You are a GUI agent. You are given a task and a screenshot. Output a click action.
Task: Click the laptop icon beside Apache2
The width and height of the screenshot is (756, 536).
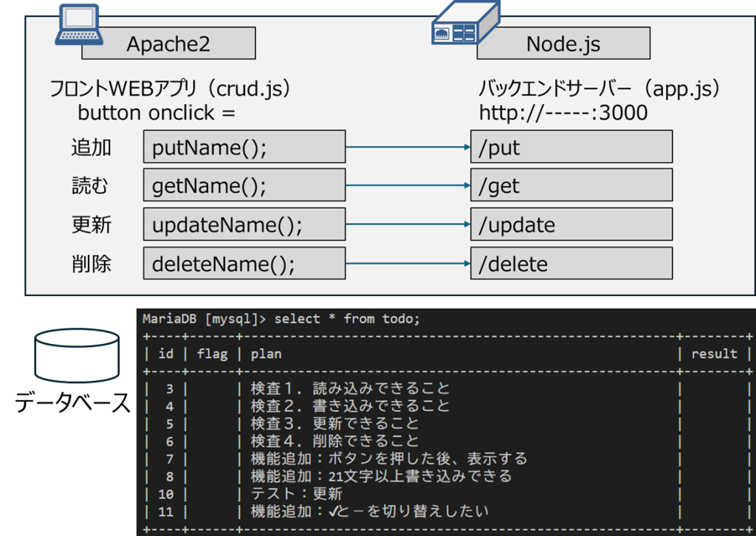pos(78,25)
